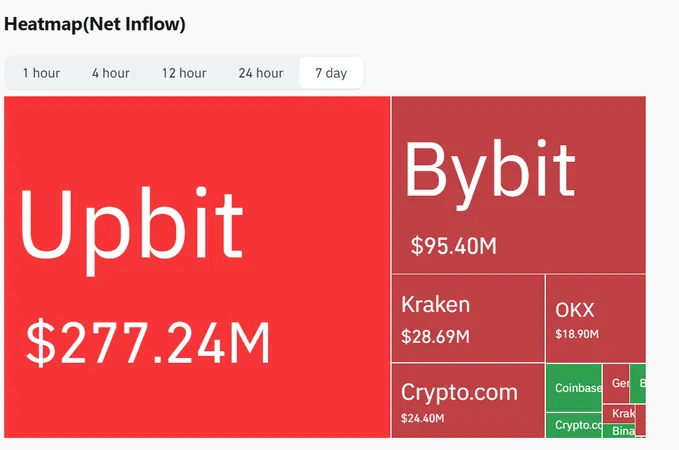Click the Upbit name in heatmap
The height and width of the screenshot is (450, 679).
coord(131,230)
